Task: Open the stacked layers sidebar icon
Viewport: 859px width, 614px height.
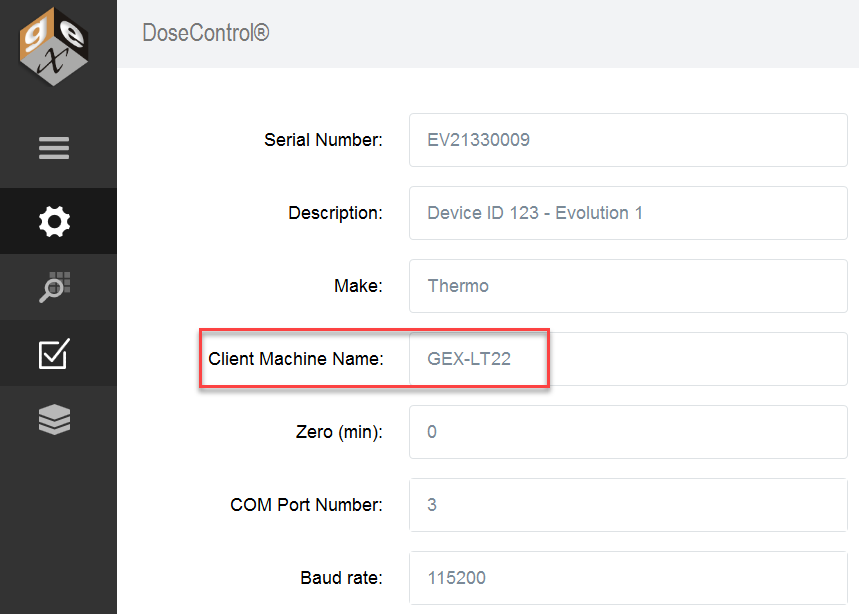Action: pos(54,420)
